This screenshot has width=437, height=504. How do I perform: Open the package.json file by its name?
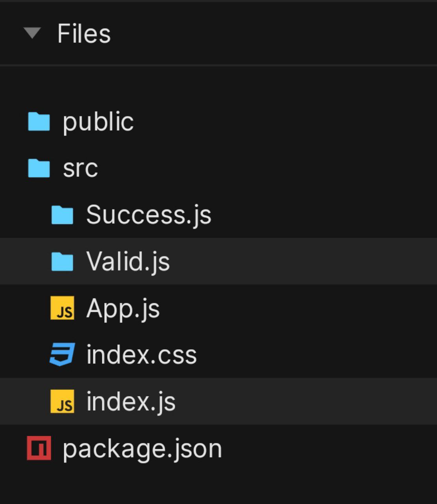(x=143, y=449)
